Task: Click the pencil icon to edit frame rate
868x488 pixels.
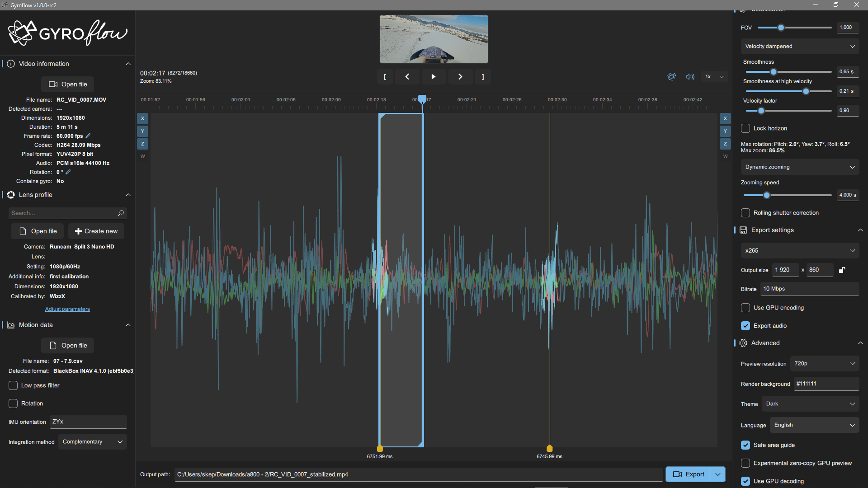Action: 87,136
